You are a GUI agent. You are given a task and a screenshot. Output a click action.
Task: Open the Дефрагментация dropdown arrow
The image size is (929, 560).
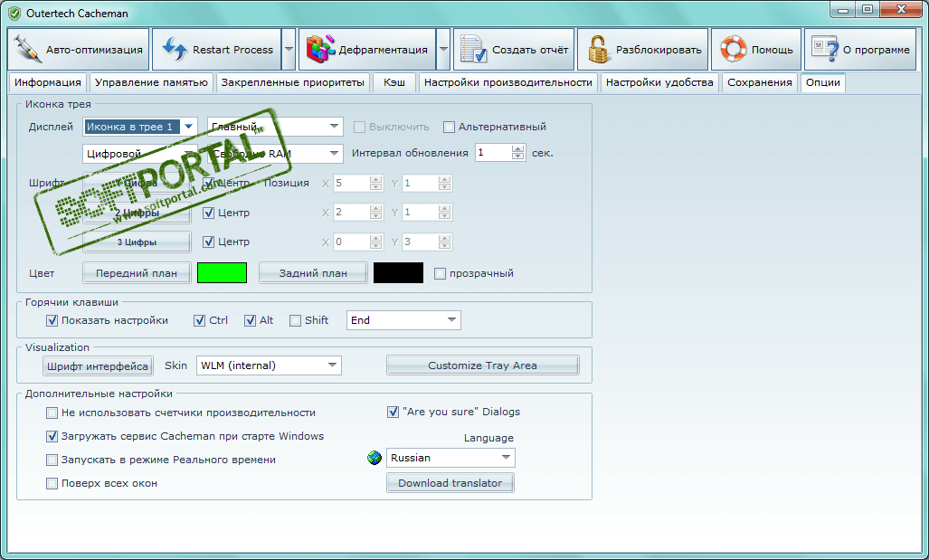coord(443,49)
